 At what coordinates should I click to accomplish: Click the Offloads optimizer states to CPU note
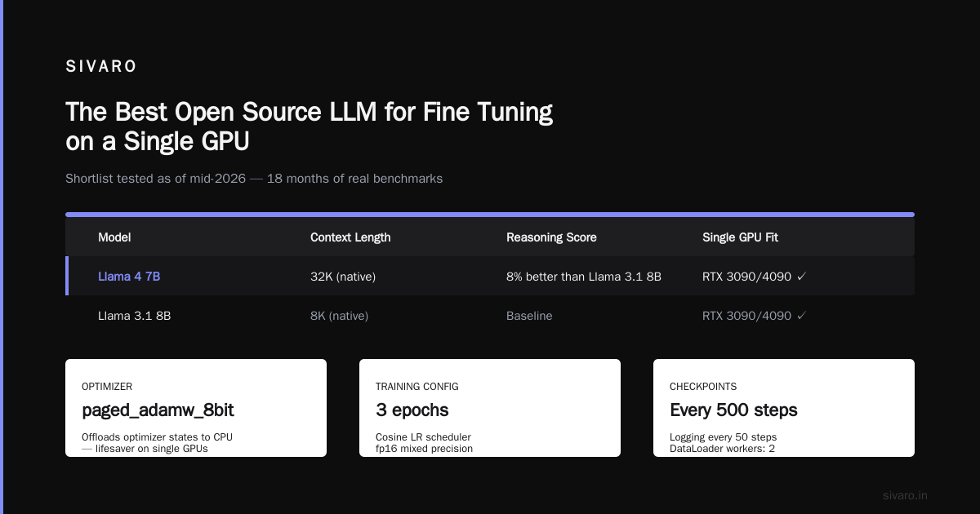tap(157, 442)
